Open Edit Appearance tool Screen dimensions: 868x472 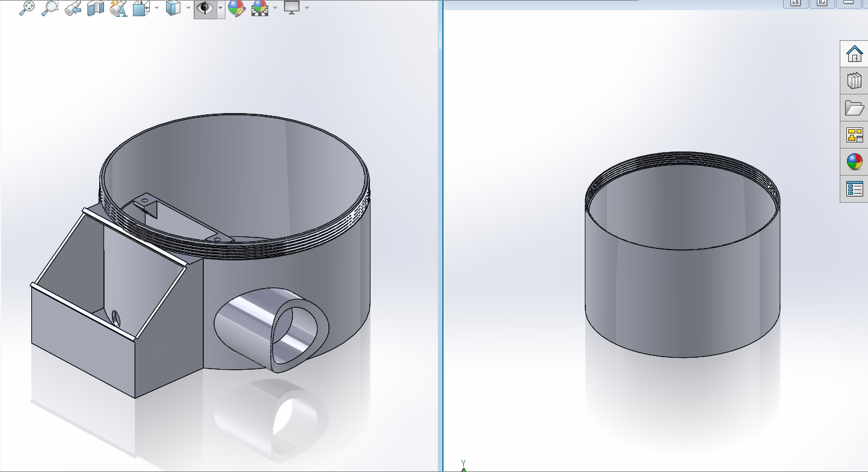coord(236,8)
